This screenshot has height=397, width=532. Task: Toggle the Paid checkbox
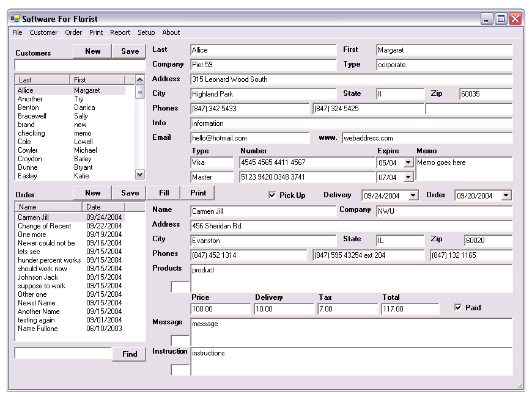point(458,308)
